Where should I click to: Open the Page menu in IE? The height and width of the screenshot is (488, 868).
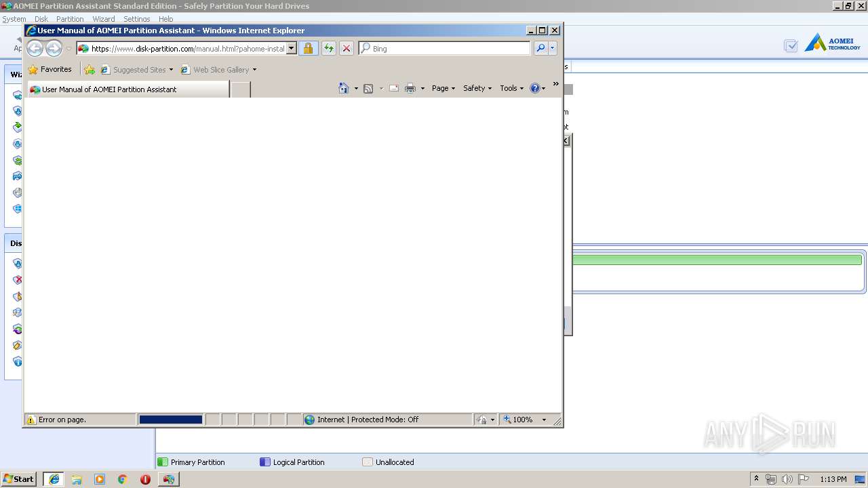pos(443,88)
